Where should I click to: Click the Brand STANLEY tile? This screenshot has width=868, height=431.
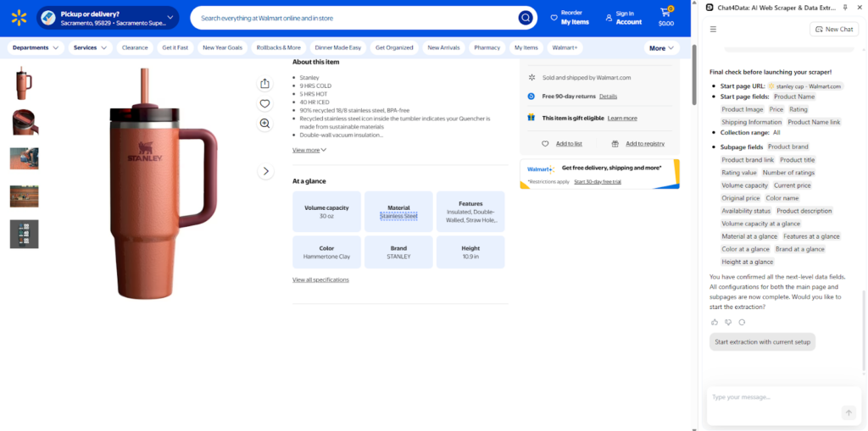point(398,252)
